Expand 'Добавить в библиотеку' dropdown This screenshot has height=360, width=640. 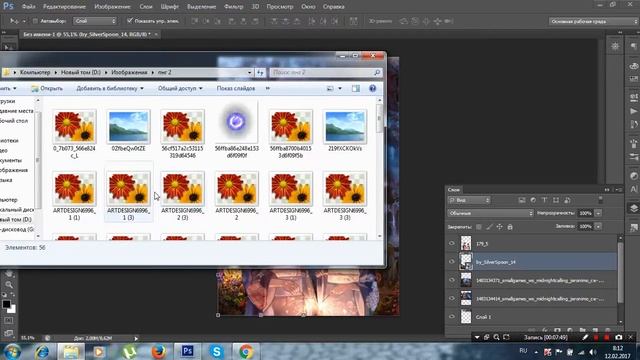click(x=142, y=89)
